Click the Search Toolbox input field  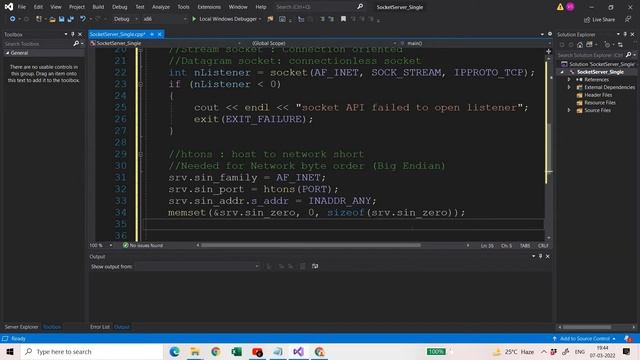(38, 43)
